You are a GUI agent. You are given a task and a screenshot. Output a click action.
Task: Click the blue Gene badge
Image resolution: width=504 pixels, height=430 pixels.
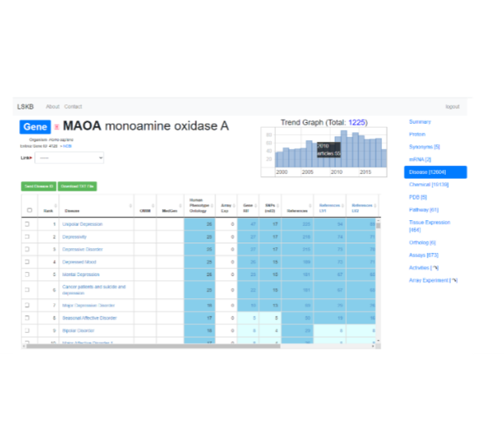coord(35,127)
